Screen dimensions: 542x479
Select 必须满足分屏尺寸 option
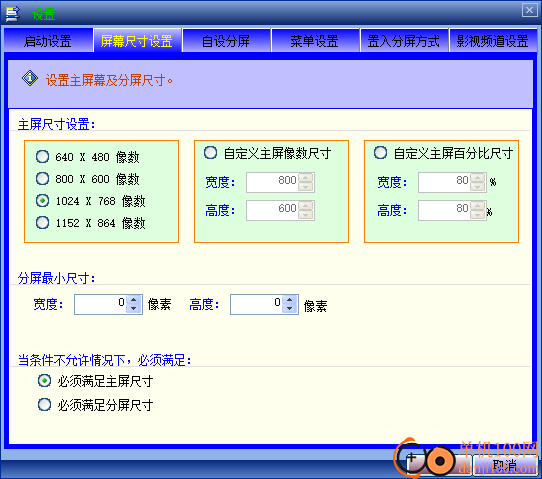[44, 404]
